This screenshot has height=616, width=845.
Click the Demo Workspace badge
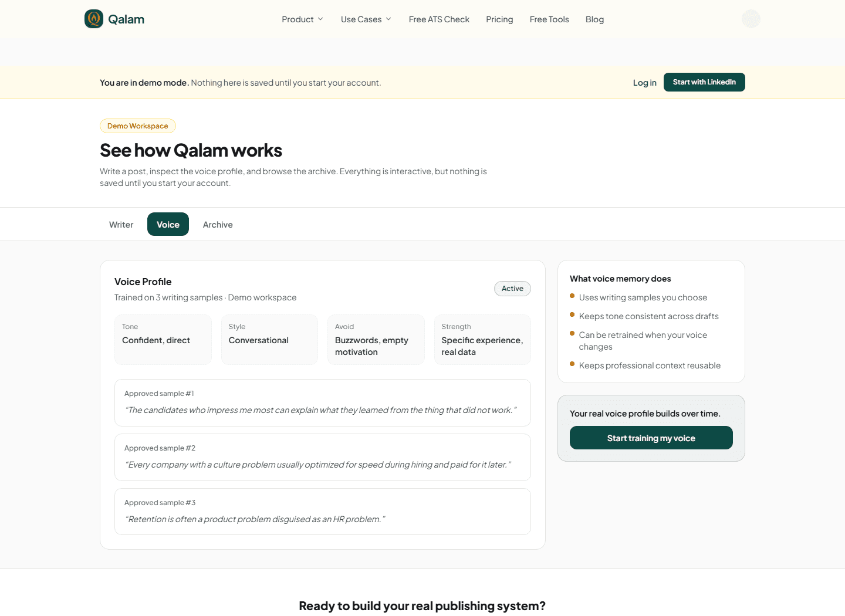click(138, 126)
